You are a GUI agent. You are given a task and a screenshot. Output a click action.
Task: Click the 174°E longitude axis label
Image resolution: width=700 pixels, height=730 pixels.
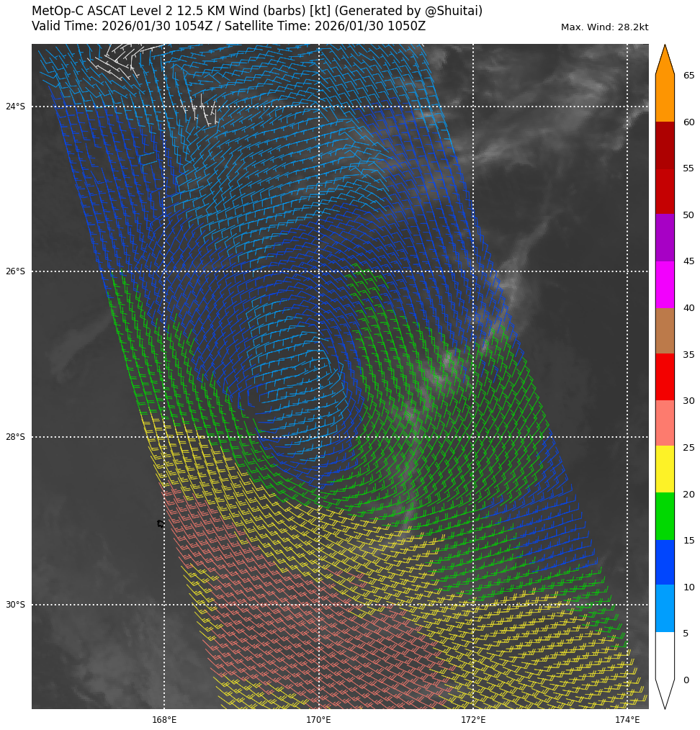click(x=627, y=720)
